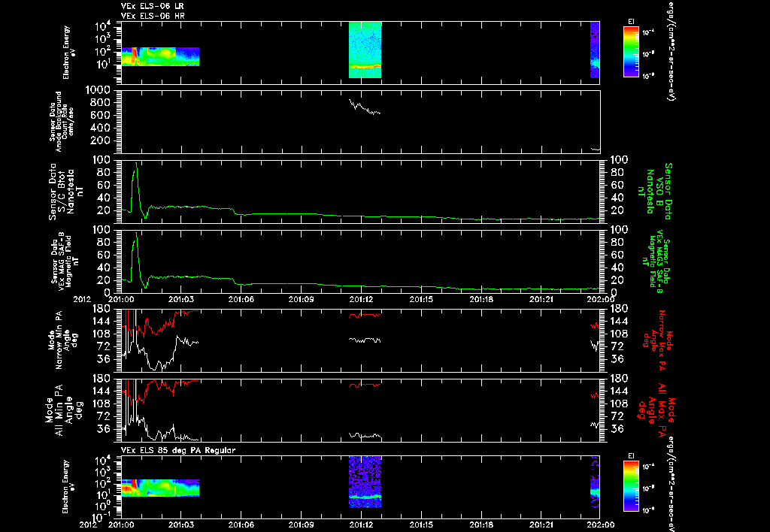
Task: Click the 'VEx ELS-06 LR' plot title
Action: coord(152,6)
